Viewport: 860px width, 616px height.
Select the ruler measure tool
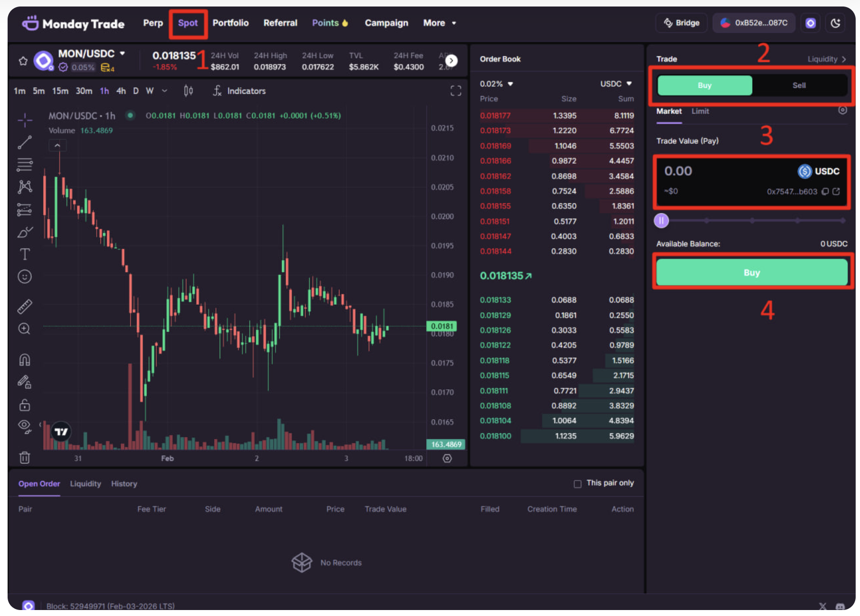pos(25,306)
